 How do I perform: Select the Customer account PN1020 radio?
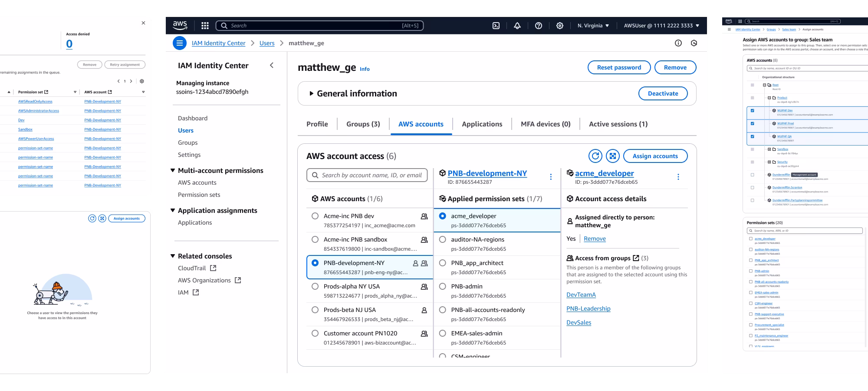pyautogui.click(x=315, y=333)
